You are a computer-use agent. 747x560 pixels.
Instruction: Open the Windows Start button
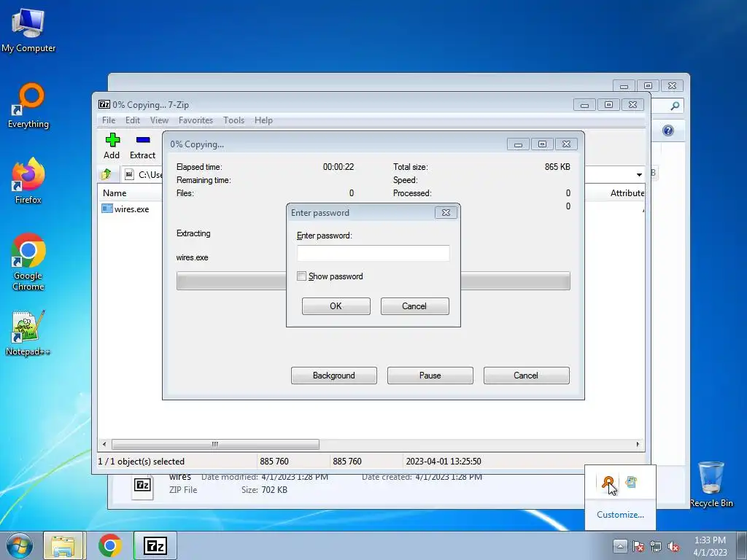point(20,545)
